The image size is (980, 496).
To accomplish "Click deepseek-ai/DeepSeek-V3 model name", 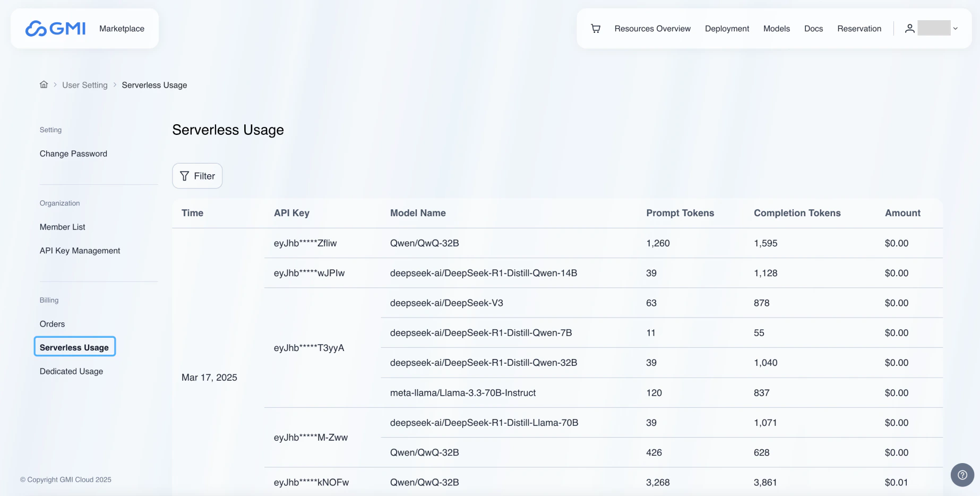I will click(446, 303).
